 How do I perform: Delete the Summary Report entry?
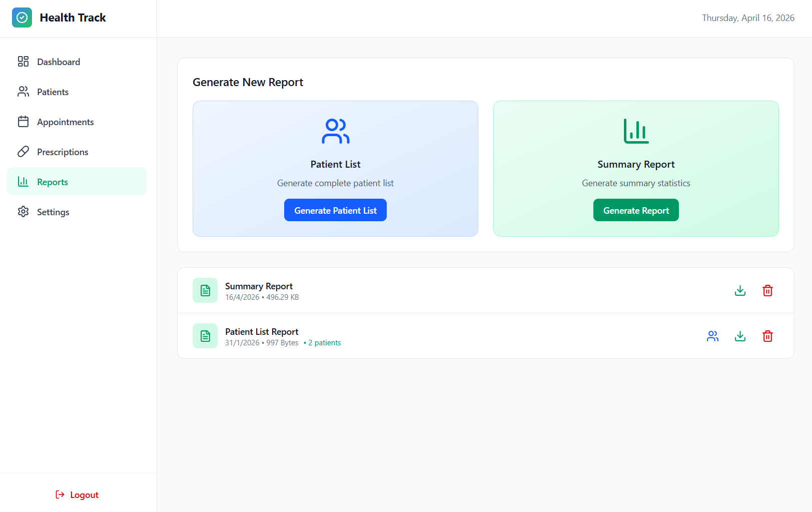click(x=767, y=291)
